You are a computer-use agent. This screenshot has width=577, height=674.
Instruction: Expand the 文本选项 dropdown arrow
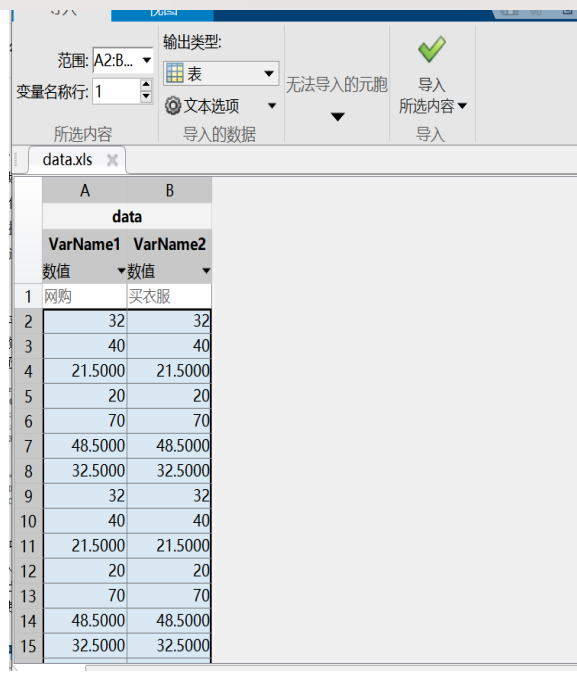(272, 106)
